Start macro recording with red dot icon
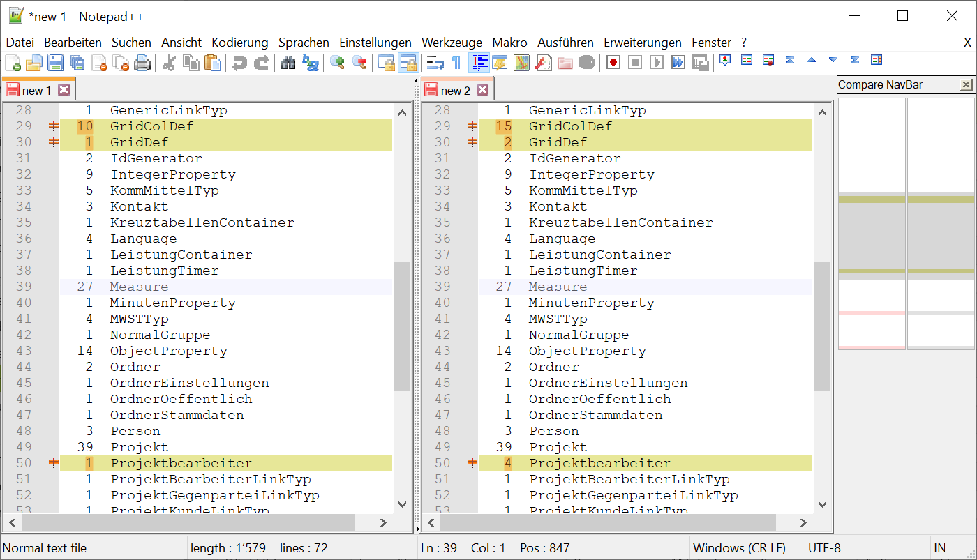Viewport: 977px width, 560px height. [x=613, y=63]
